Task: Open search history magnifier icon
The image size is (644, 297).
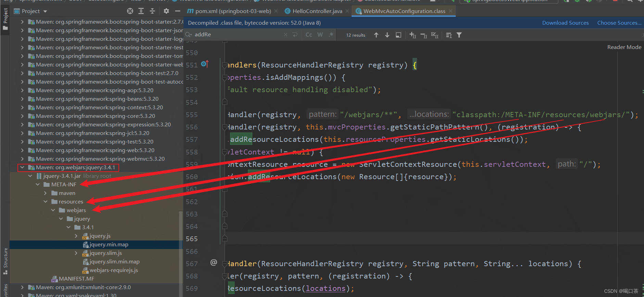Action: 189,35
